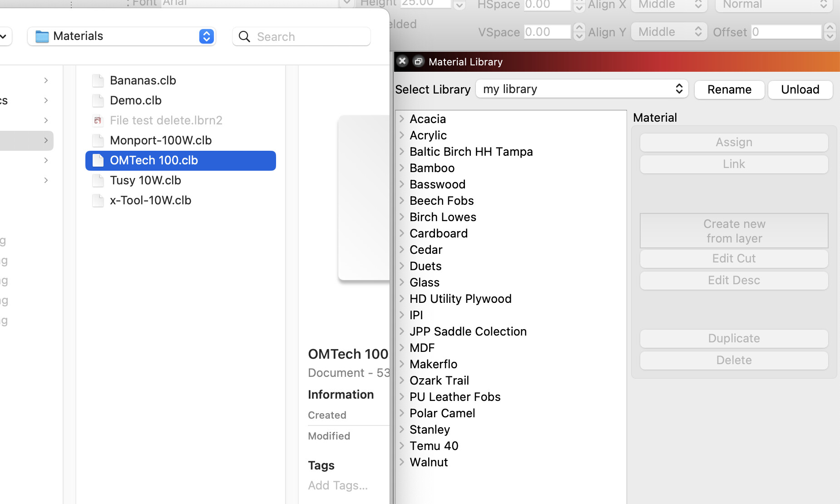Click the x-Tool-10W.clb file icon

click(98, 200)
